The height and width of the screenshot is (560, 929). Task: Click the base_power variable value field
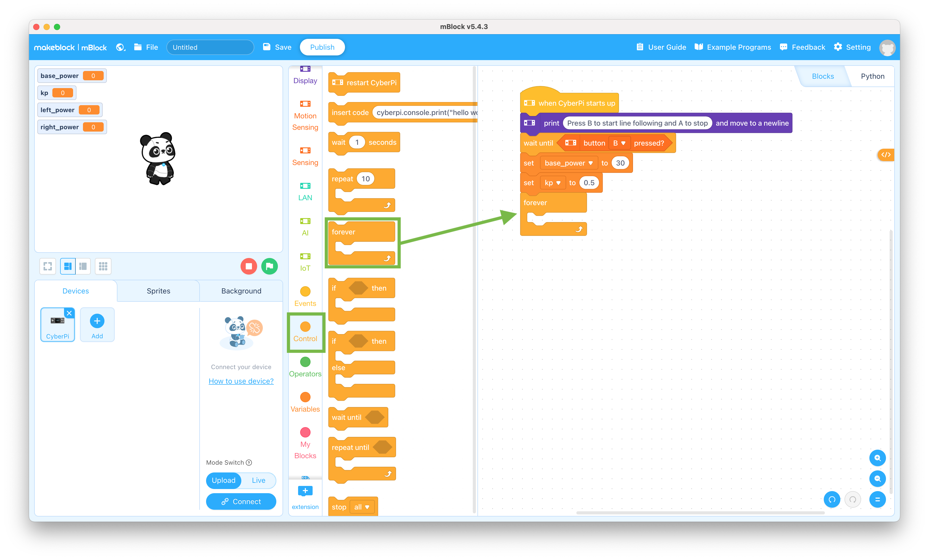point(93,75)
